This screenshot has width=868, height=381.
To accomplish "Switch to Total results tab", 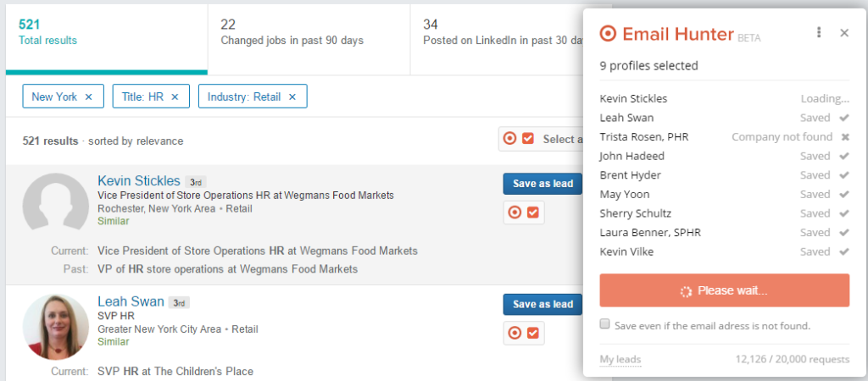I will pyautogui.click(x=107, y=39).
